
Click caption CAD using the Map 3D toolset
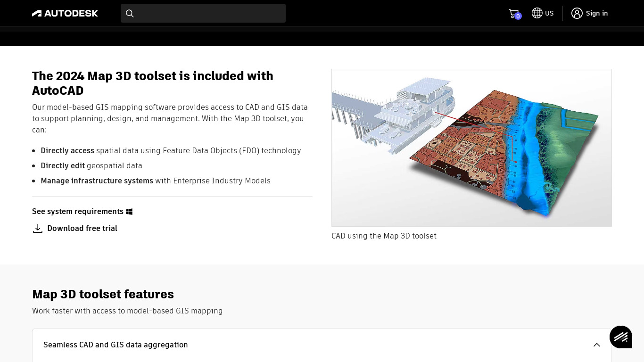click(384, 236)
